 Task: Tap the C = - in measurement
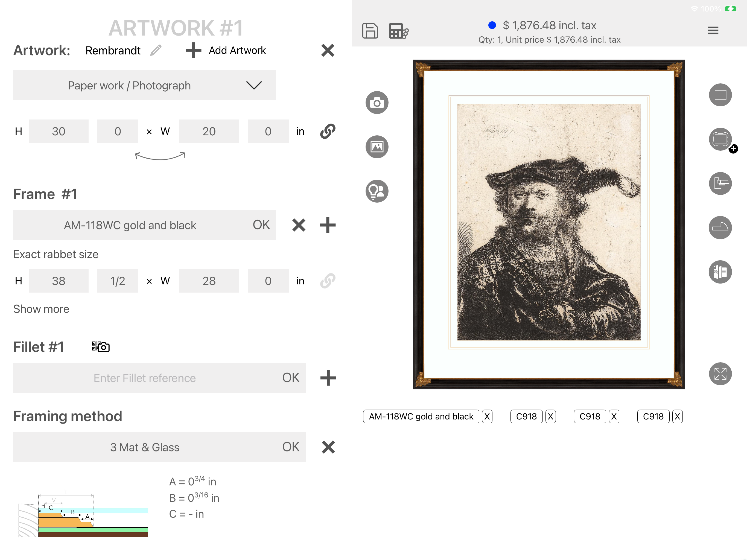(186, 514)
